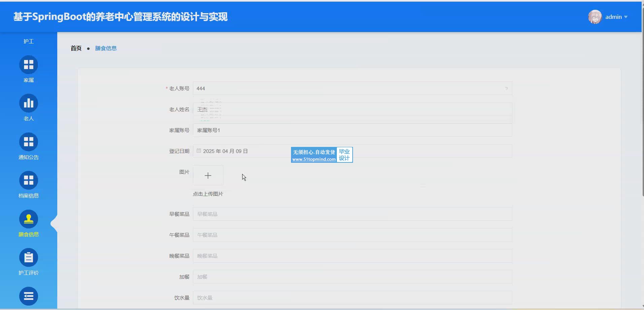
Task: Go to 首页 in the breadcrumb
Action: (76, 48)
